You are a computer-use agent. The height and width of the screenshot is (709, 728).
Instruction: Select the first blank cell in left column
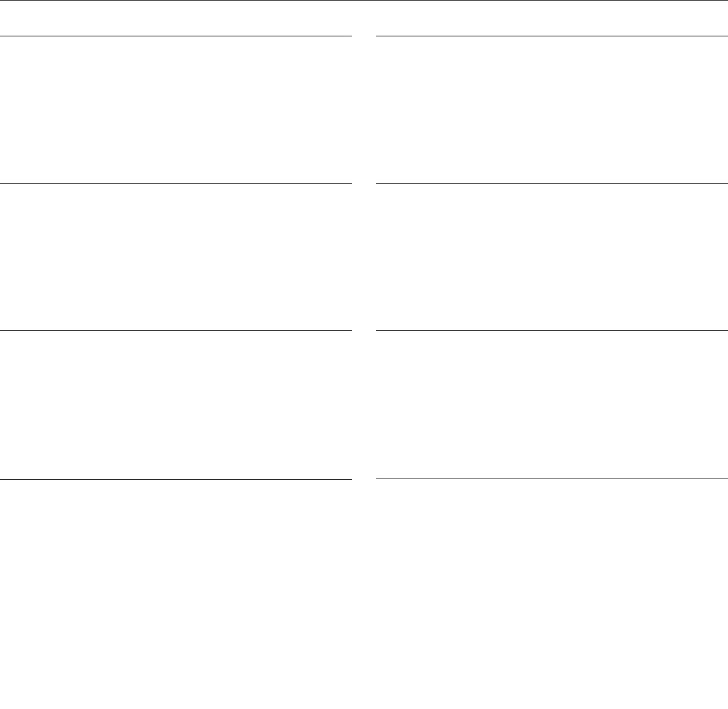[176, 110]
